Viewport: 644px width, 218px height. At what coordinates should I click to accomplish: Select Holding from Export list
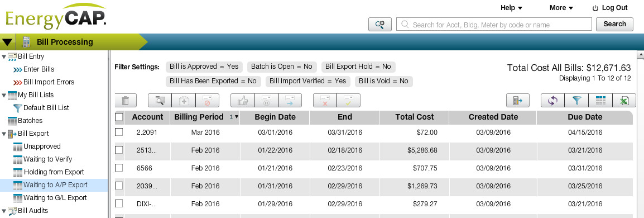pyautogui.click(x=54, y=172)
